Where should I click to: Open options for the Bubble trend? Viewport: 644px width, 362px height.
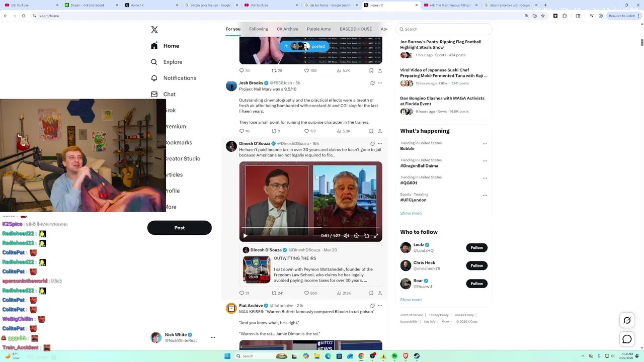[x=485, y=144]
